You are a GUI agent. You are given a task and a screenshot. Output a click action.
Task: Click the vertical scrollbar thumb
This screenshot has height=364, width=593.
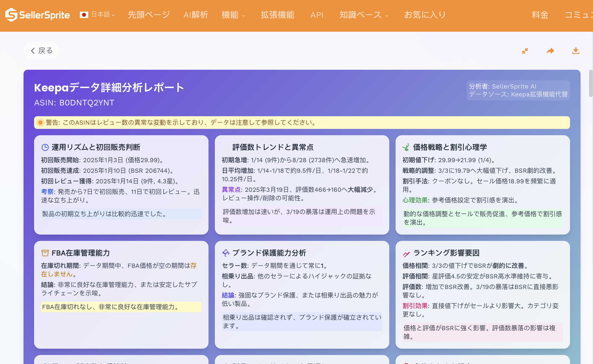tap(591, 83)
